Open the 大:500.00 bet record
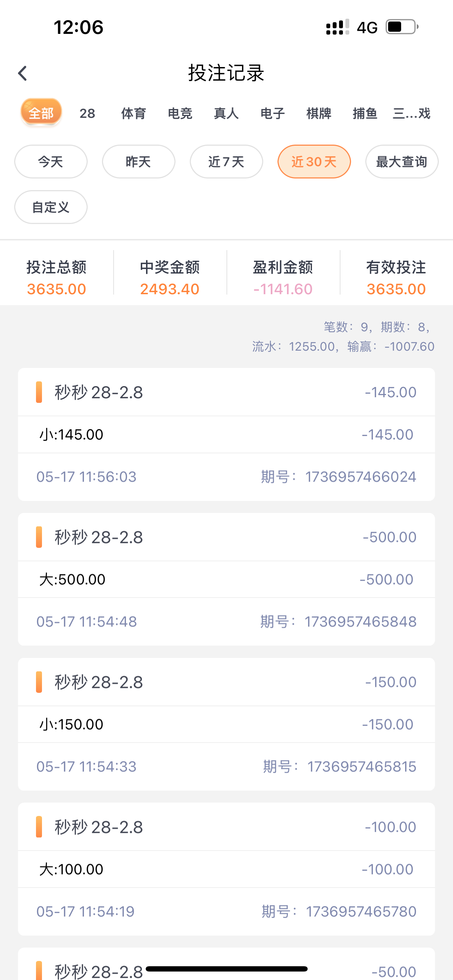Image resolution: width=453 pixels, height=980 pixels. 72,579
